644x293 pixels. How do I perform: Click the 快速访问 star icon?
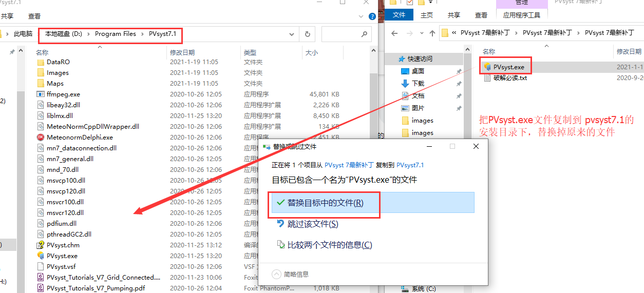tap(402, 59)
